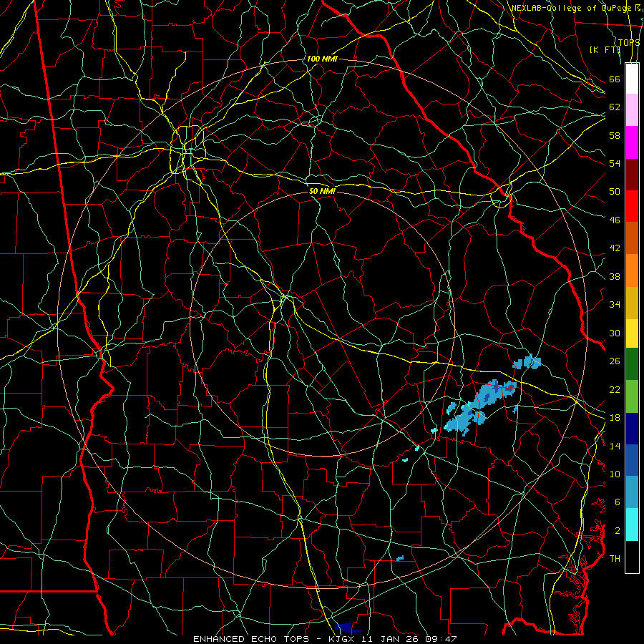This screenshot has width=644, height=644.
Task: Click the legend value '30'
Action: [615, 333]
